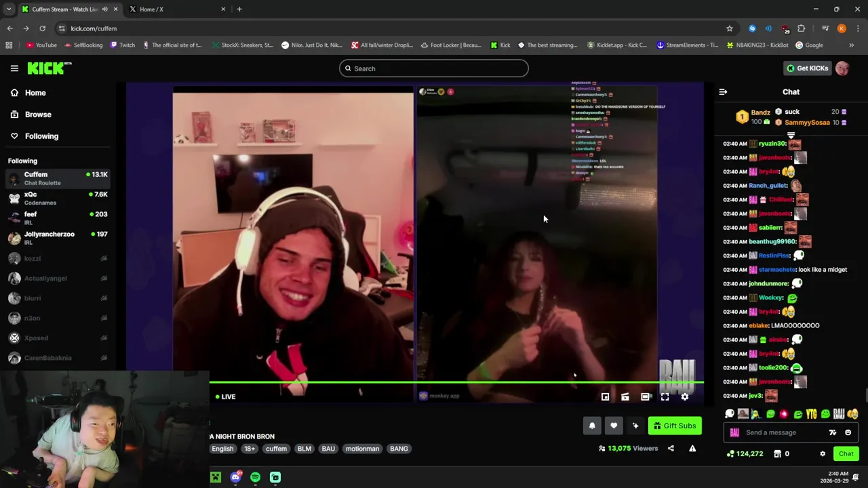Open the Kick hamburger menu

pyautogui.click(x=14, y=68)
